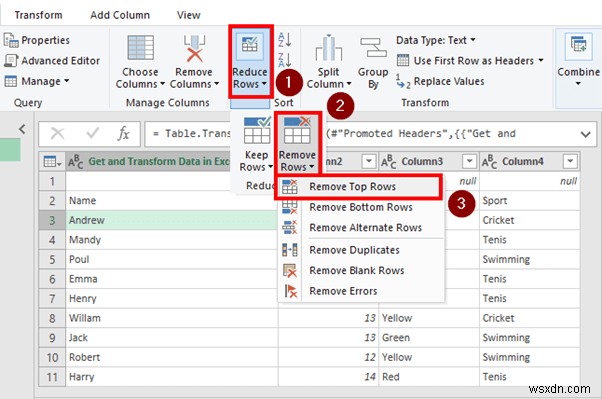Expand Use First Row as Headers arrow

(541, 60)
